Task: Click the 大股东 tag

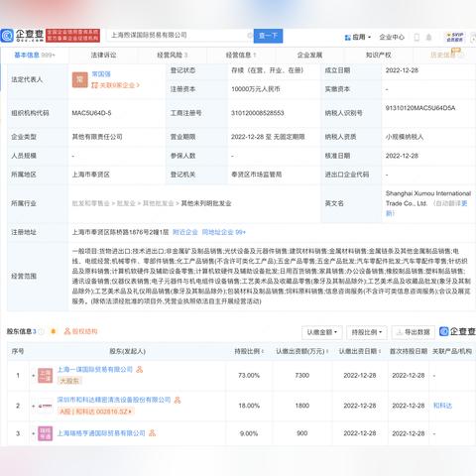Action: point(69,381)
